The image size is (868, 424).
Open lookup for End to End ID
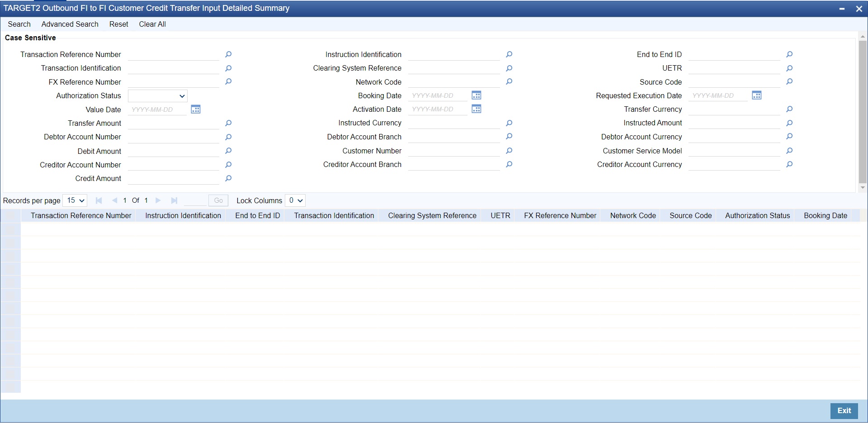click(789, 54)
